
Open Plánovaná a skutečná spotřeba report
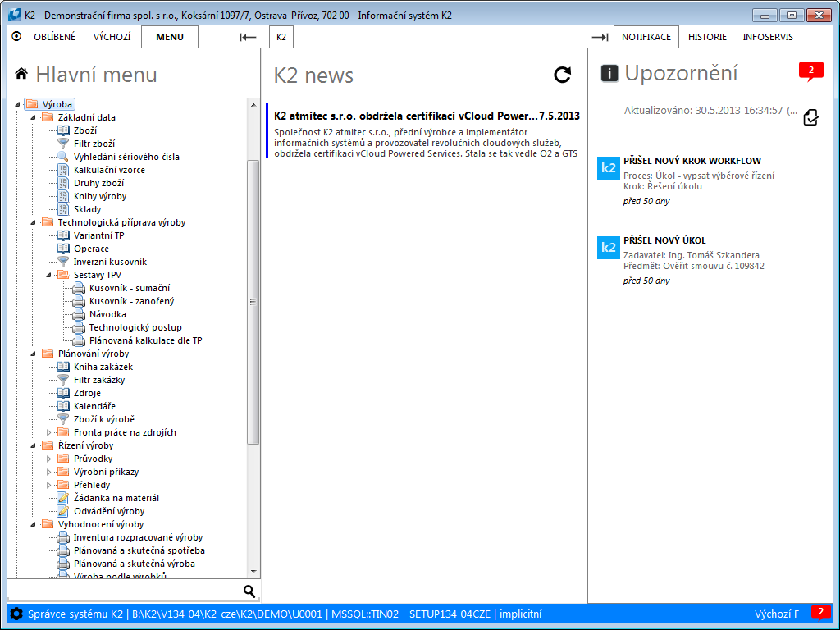click(x=139, y=550)
